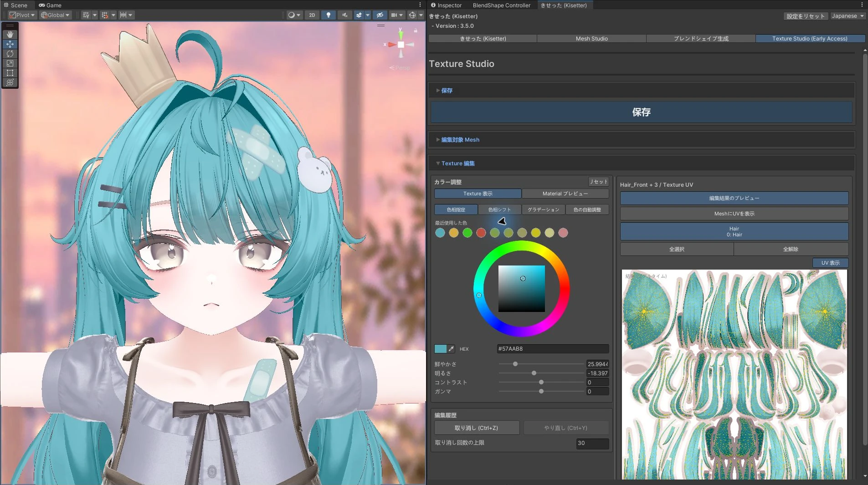Open the Scene panel three-dot menu
The width and height of the screenshot is (868, 485).
click(420, 5)
